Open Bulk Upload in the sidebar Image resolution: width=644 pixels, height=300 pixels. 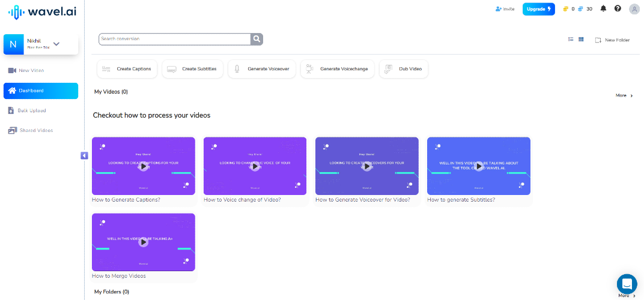(27, 110)
